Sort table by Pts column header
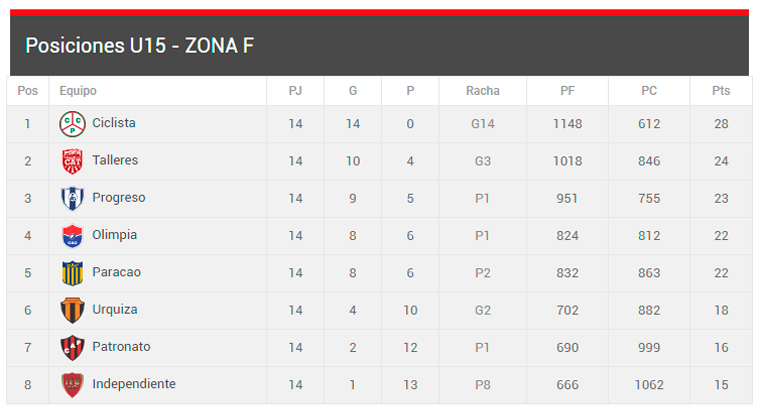The width and height of the screenshot is (760, 412). pos(721,91)
